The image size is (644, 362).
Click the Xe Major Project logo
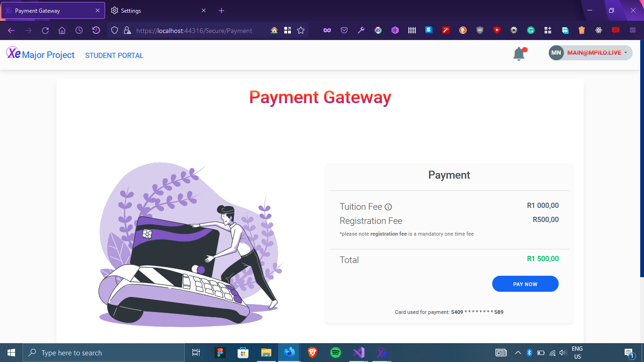41,54
